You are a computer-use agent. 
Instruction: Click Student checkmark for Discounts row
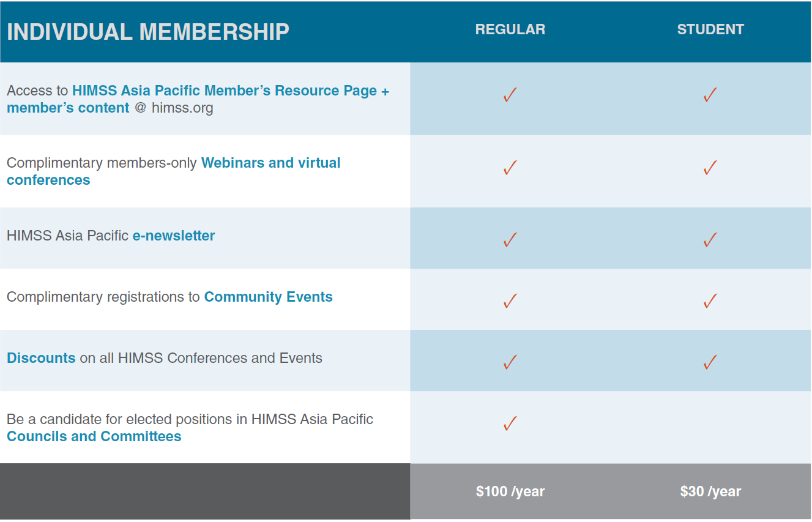click(x=710, y=362)
